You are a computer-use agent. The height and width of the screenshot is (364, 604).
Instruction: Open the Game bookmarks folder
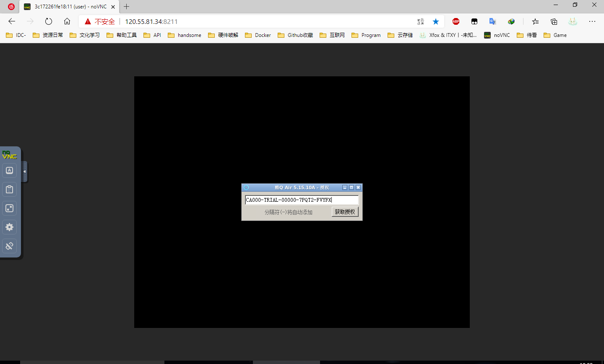tap(555, 35)
